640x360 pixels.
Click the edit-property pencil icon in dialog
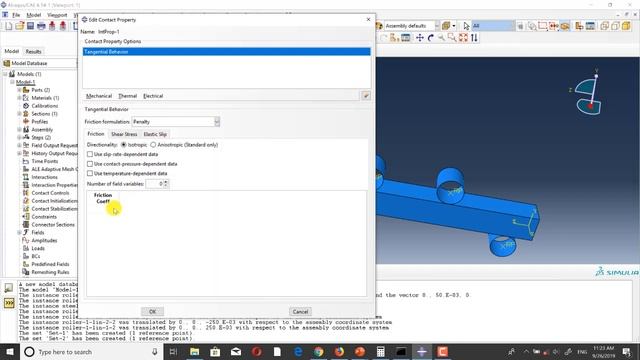click(x=366, y=96)
